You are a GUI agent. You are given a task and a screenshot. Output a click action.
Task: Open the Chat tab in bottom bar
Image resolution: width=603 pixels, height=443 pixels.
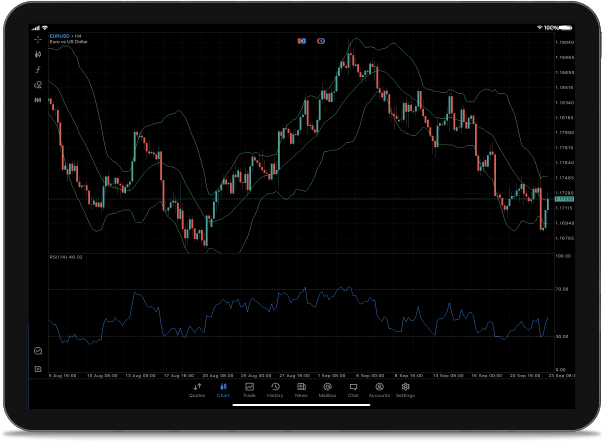click(x=353, y=390)
